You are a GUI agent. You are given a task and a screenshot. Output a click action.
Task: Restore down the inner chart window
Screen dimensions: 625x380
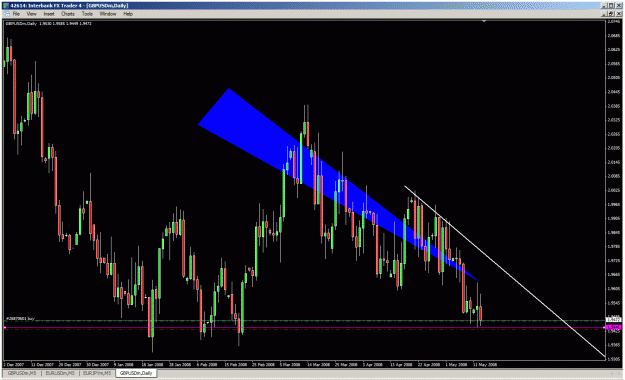pyautogui.click(x=611, y=14)
